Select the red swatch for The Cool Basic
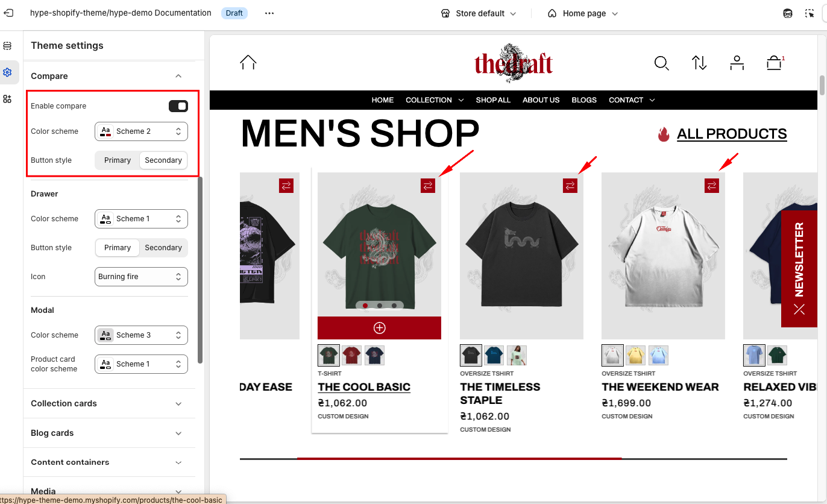 point(351,356)
